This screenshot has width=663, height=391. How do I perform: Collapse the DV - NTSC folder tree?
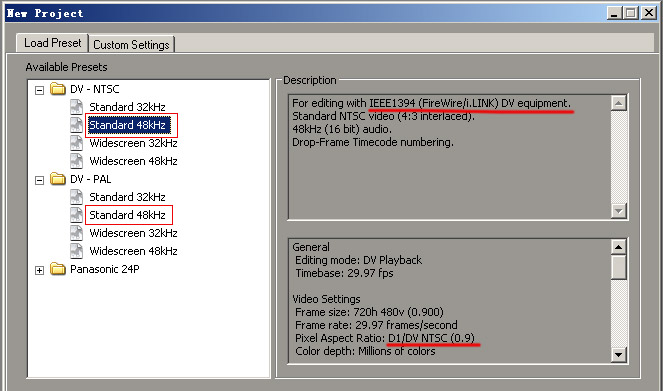tap(39, 90)
